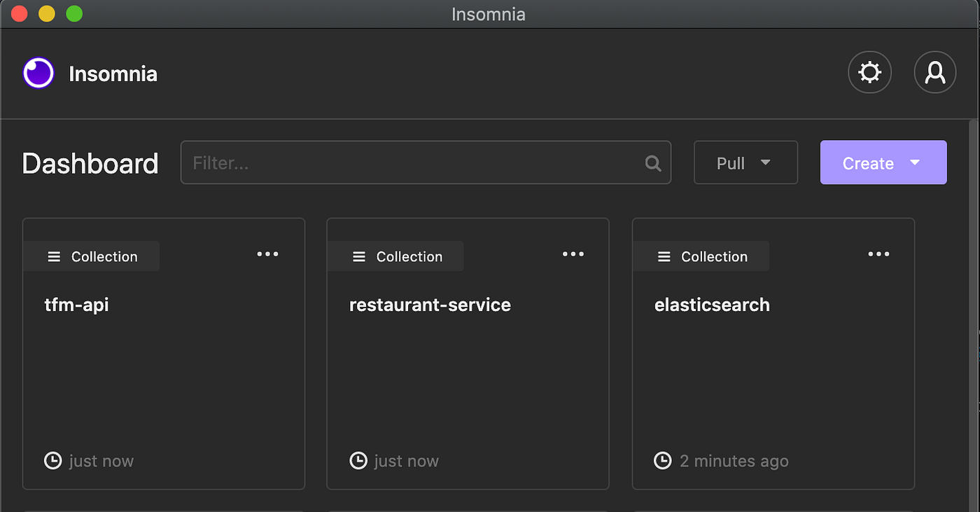Image resolution: width=980 pixels, height=512 pixels.
Task: Expand the Create dropdown arrow
Action: [x=914, y=162]
